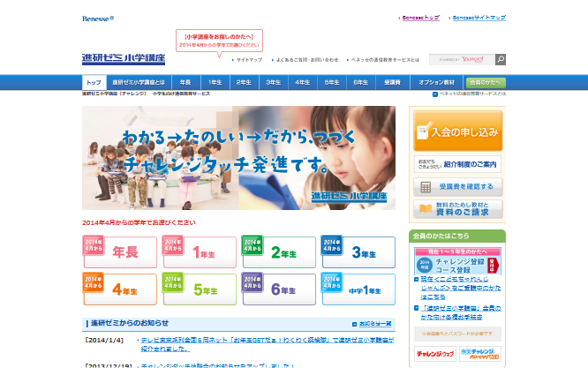Select the lime 5年生 grade card
This screenshot has width=588, height=368.
click(200, 289)
